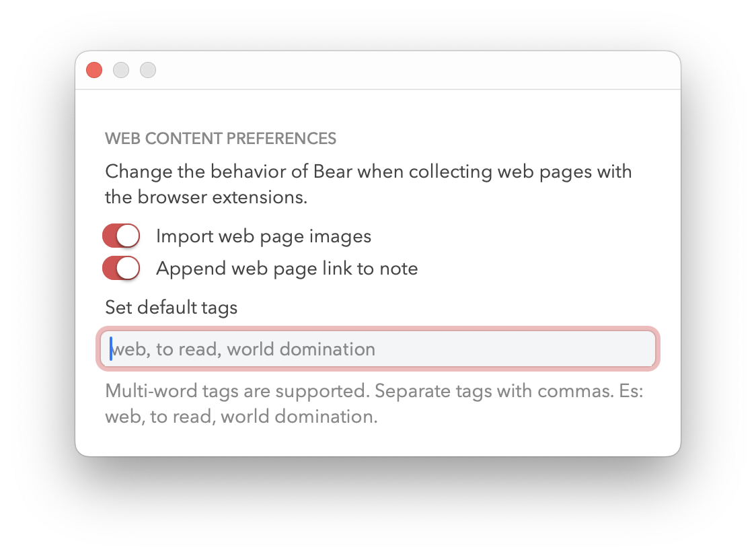Click the "Import web page images" label

pyautogui.click(x=264, y=236)
